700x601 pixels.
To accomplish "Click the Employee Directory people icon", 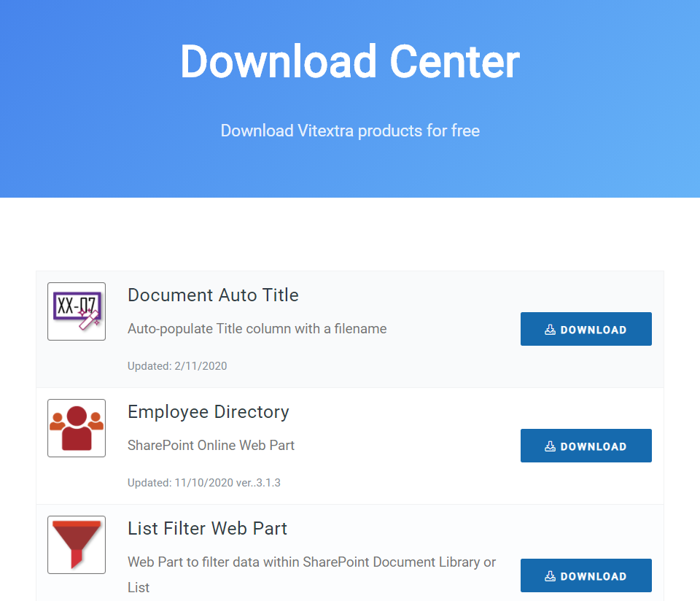I will [x=77, y=427].
